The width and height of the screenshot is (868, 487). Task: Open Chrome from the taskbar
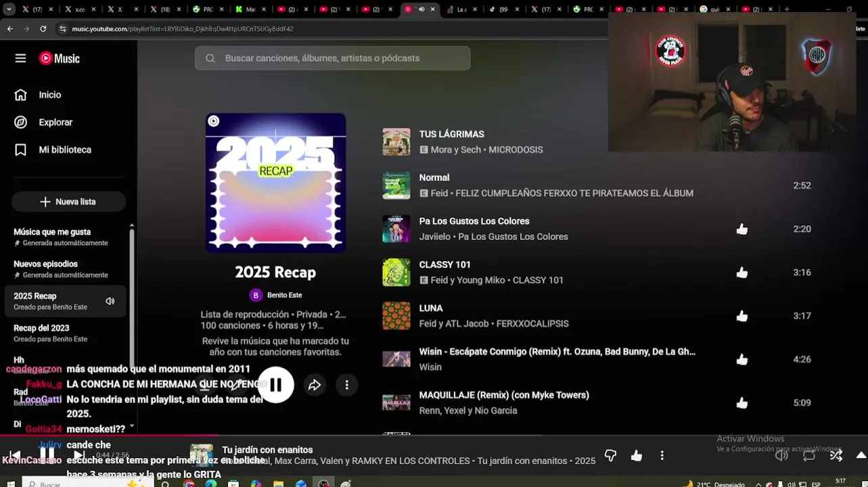click(189, 484)
